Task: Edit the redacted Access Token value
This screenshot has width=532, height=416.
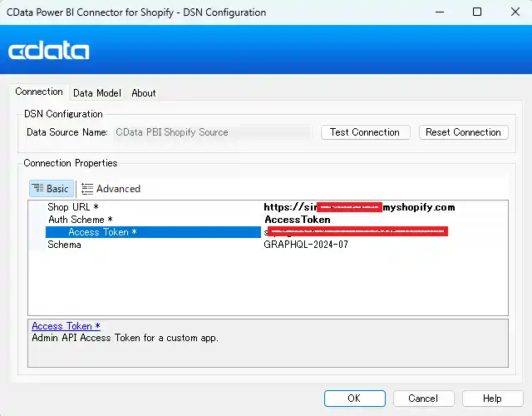Action: coord(357,232)
